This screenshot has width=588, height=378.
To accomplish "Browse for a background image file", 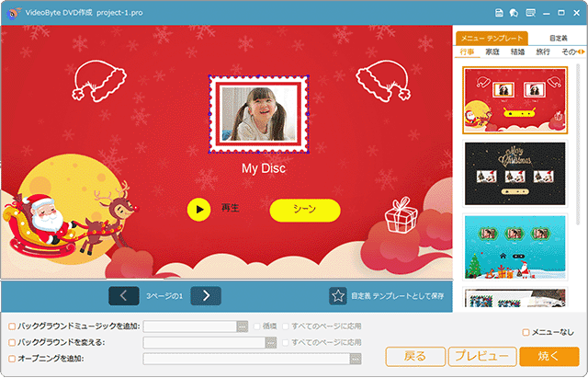I will [271, 342].
